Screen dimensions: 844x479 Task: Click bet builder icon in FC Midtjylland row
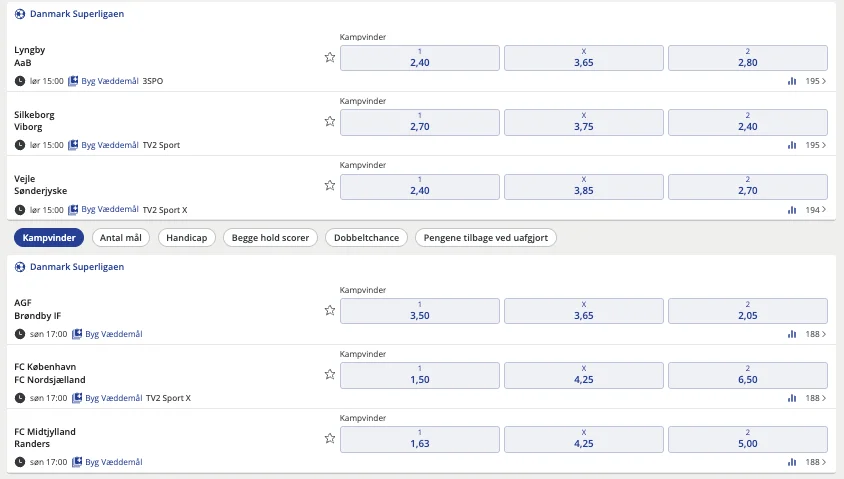pyautogui.click(x=77, y=462)
